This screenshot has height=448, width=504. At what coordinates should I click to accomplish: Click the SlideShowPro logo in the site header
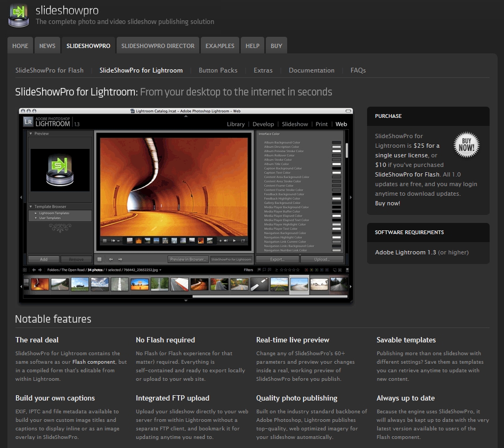[19, 15]
